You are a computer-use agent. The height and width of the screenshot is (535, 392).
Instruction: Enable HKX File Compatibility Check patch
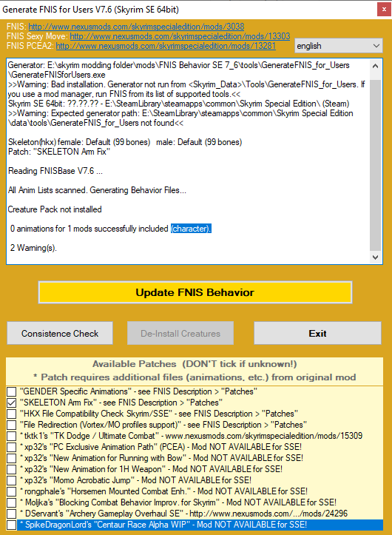12,414
